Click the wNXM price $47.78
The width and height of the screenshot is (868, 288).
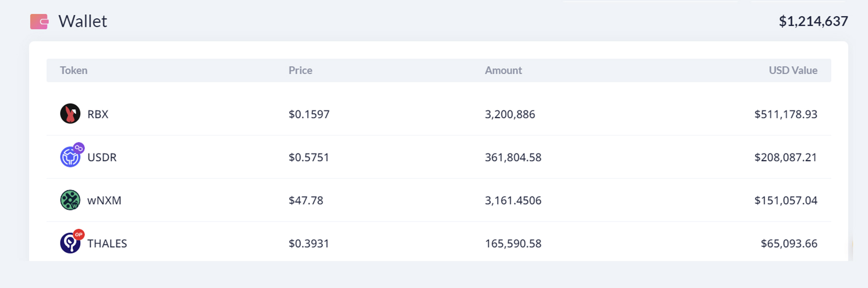(306, 201)
